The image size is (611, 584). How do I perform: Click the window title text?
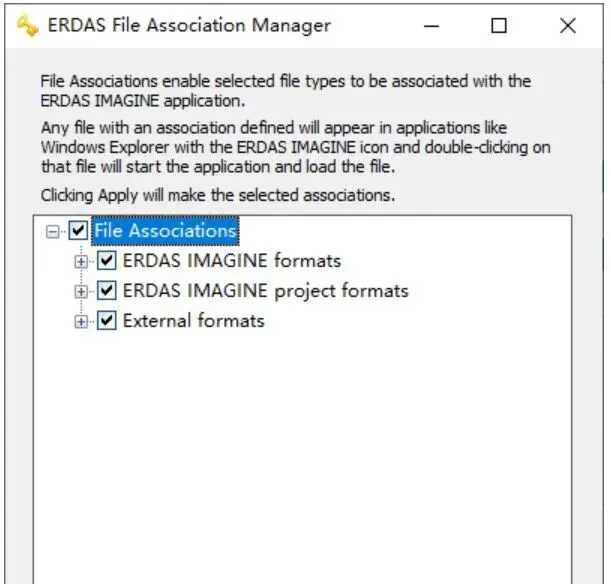coord(189,26)
